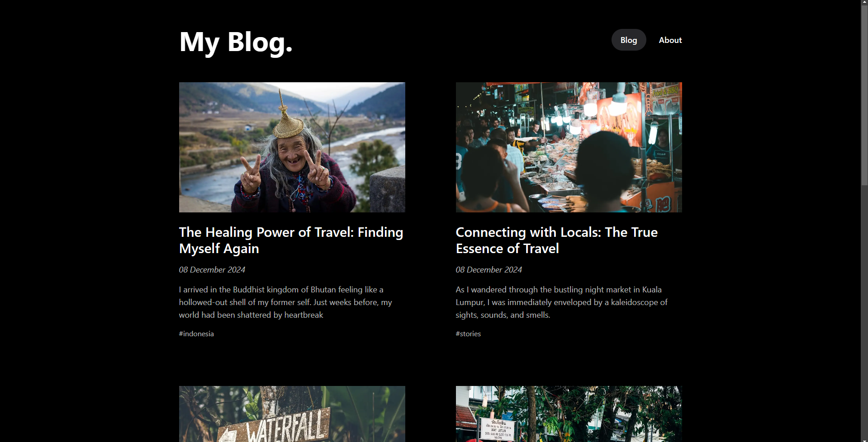This screenshot has height=442, width=868.
Task: Click the scrollbar down arrow
Action: point(864,439)
